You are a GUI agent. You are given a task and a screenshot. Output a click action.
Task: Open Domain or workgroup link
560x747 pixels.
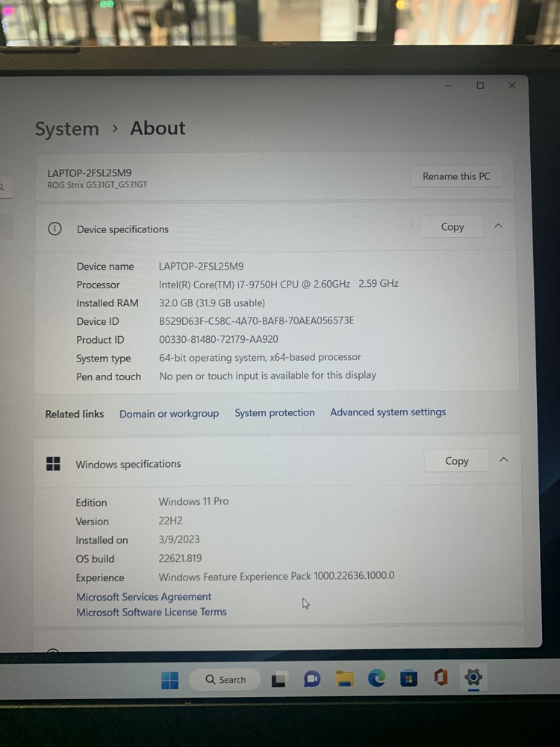tap(169, 414)
